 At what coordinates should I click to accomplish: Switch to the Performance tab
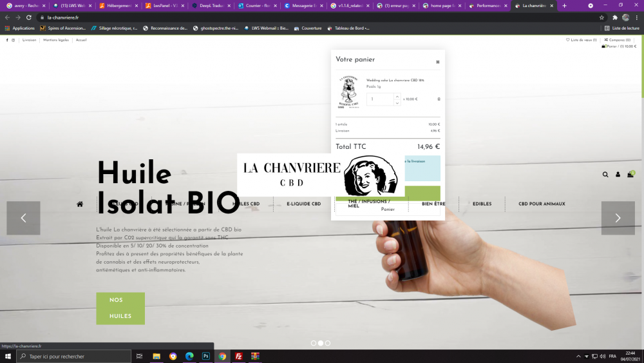(488, 6)
